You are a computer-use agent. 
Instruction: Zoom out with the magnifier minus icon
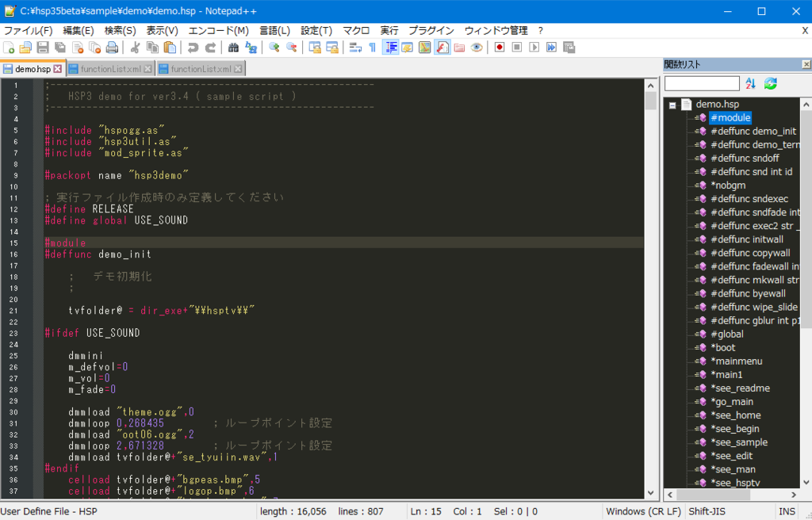pos(292,48)
